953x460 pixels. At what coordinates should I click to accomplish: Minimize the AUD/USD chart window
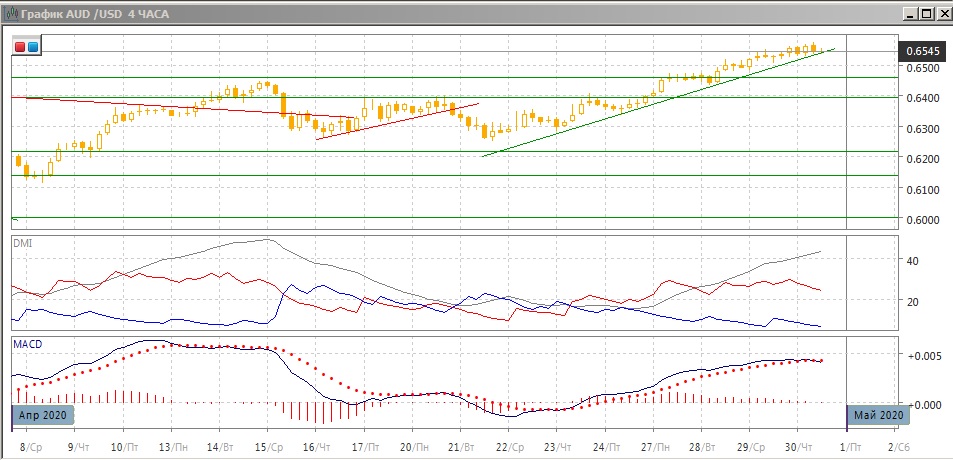tap(908, 13)
